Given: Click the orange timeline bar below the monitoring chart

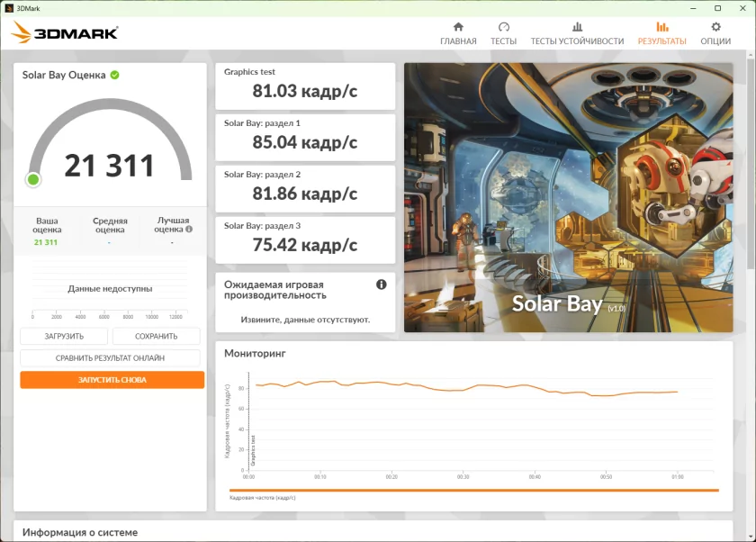Looking at the screenshot, I should click(474, 491).
